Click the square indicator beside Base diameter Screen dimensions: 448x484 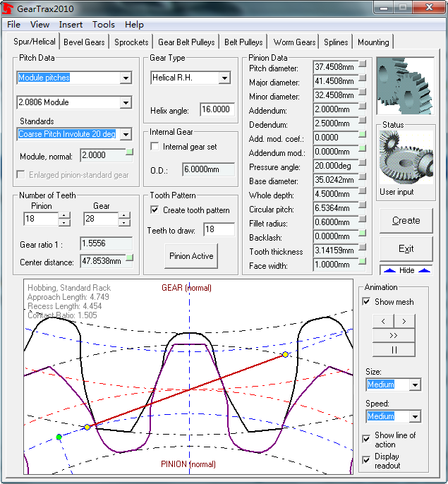click(x=363, y=176)
